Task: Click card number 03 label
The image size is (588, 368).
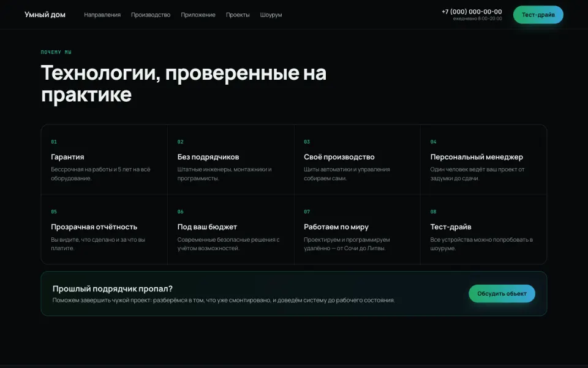Action: point(307,142)
